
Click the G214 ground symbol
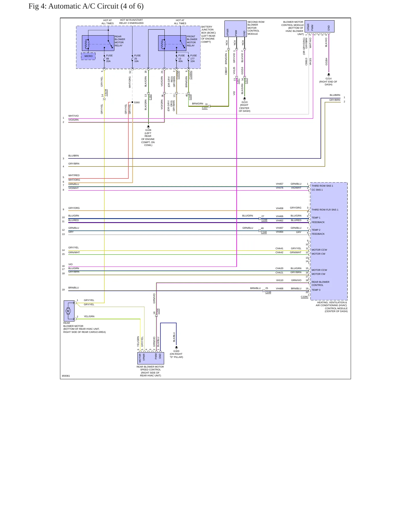click(329, 75)
